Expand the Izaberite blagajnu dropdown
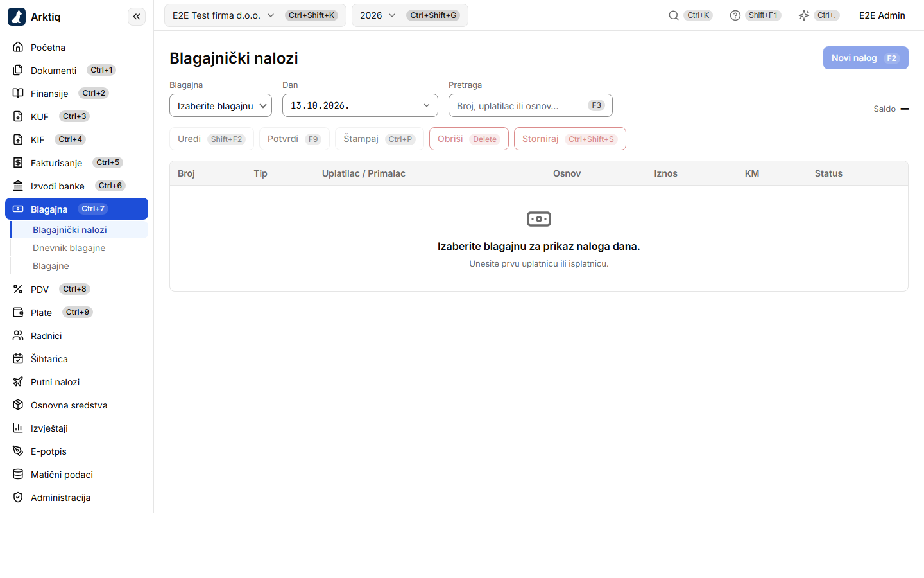Screen dimensions: 924x578 tap(221, 105)
